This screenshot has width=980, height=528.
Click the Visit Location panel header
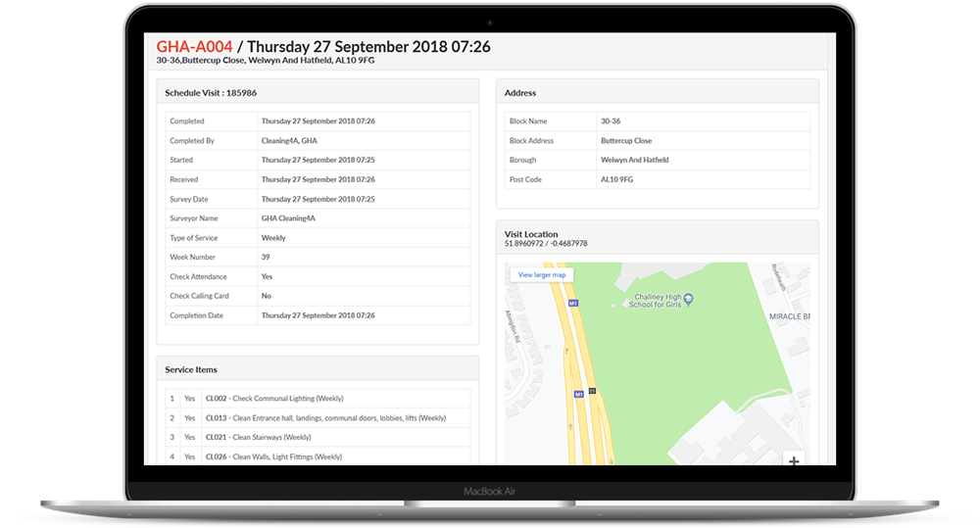click(531, 234)
